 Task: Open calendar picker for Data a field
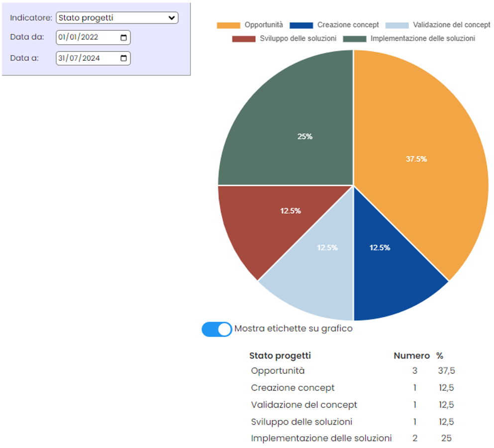pos(123,58)
